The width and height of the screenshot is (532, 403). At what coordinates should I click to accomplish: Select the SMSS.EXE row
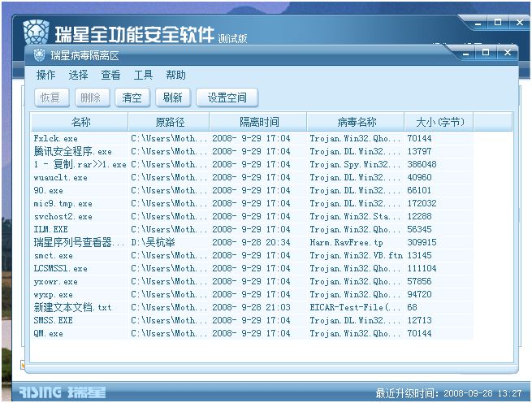pyautogui.click(x=252, y=320)
